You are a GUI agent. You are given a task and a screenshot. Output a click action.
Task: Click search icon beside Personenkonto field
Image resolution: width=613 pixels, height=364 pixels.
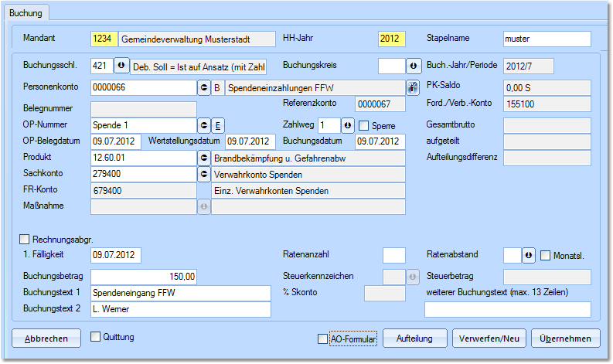[x=205, y=87]
